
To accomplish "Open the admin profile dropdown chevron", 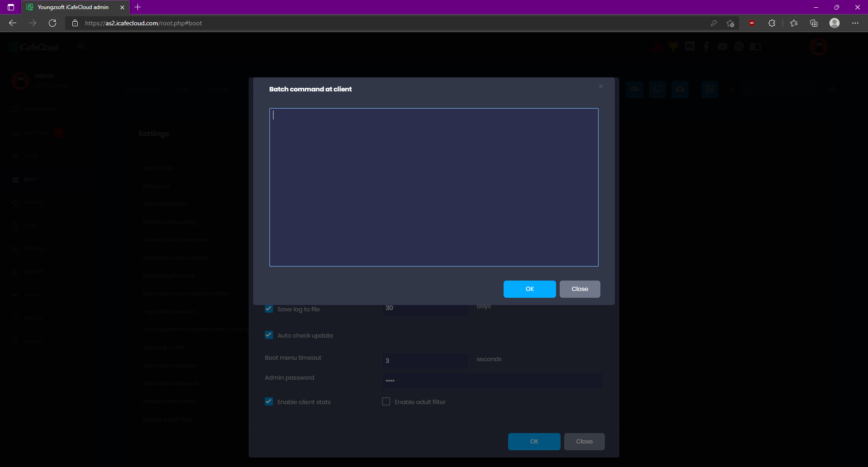I will pyautogui.click(x=834, y=47).
